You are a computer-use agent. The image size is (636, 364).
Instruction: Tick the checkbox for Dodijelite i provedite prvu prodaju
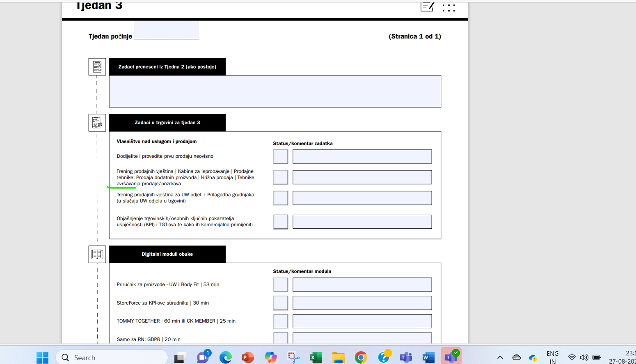click(281, 157)
